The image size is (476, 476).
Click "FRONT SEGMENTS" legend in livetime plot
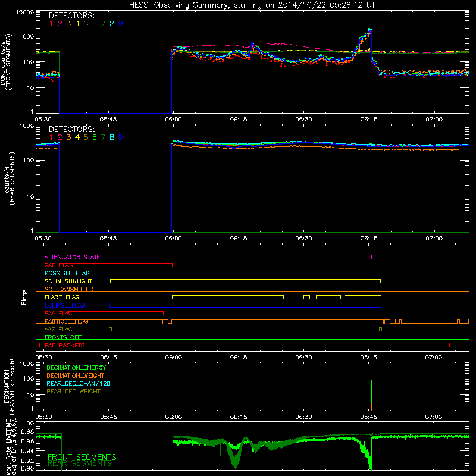[x=82, y=457]
